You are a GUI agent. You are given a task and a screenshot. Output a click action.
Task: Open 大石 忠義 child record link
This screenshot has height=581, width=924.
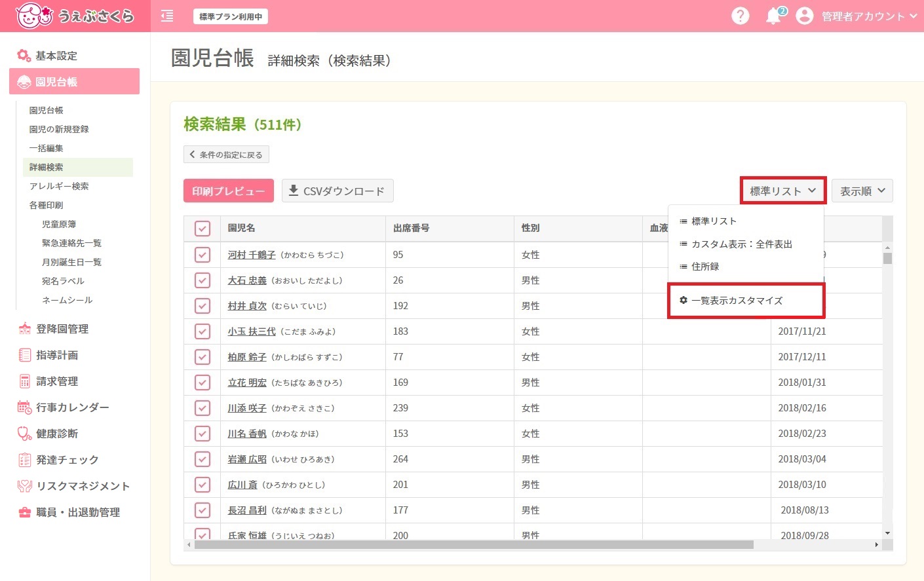tap(247, 280)
